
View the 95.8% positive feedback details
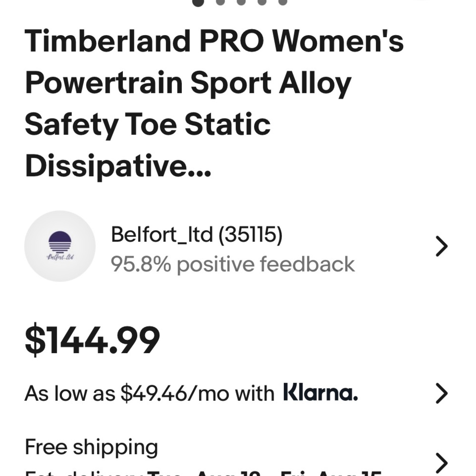233,264
